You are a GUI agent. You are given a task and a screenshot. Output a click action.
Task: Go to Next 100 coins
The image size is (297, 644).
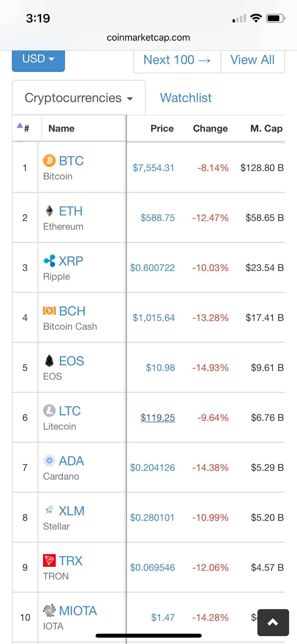coord(177,60)
